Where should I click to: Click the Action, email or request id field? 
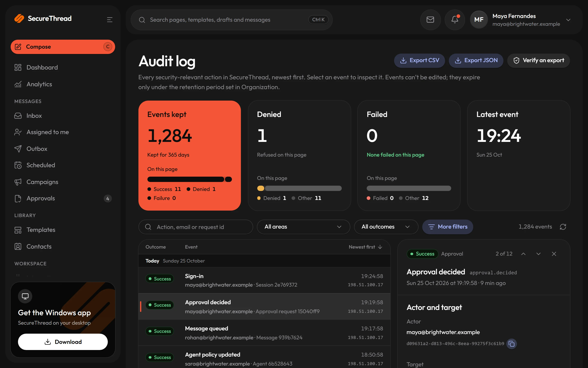[196, 227]
